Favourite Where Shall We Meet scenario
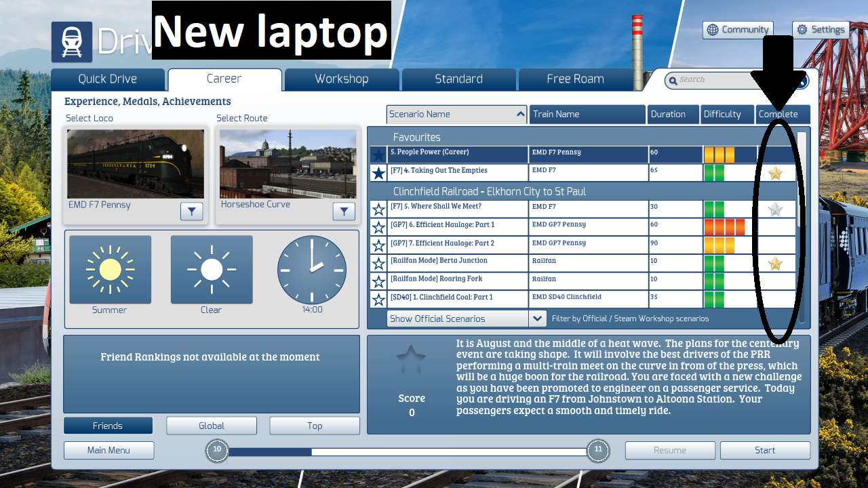 coord(378,209)
